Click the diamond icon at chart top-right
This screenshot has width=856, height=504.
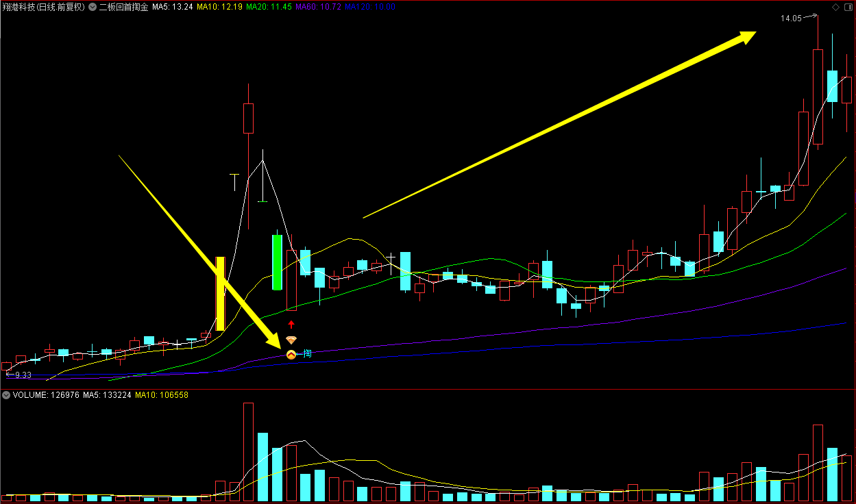click(x=835, y=8)
